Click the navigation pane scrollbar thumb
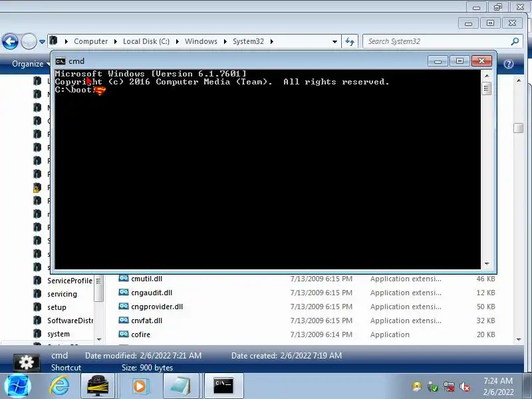Viewport: 532px width, 399px height. [98, 289]
